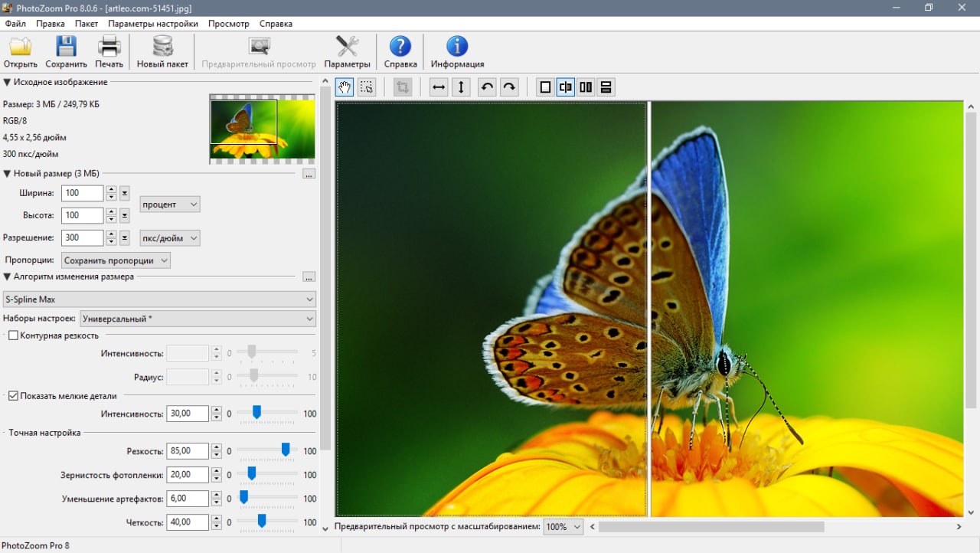Click the Информация button
Viewport: 980px width, 553px height.
(457, 52)
